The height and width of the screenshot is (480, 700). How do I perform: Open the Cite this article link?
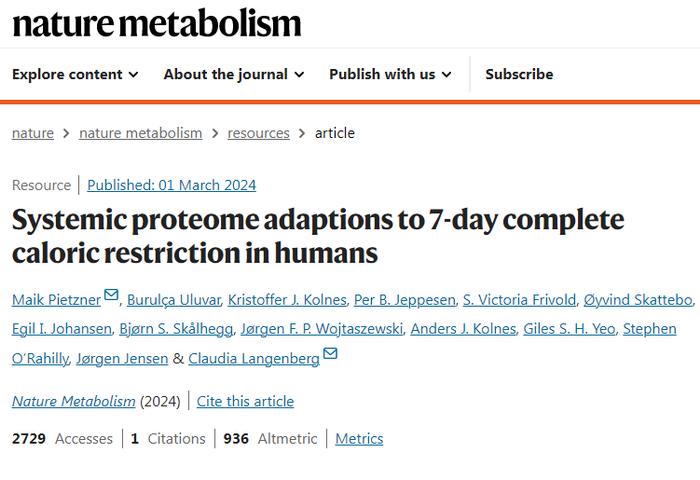point(245,401)
